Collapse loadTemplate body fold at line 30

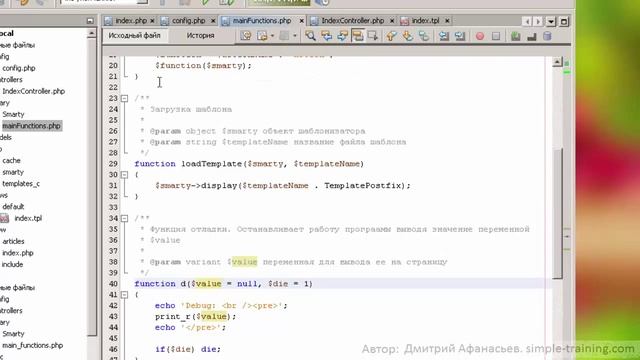coord(124,175)
